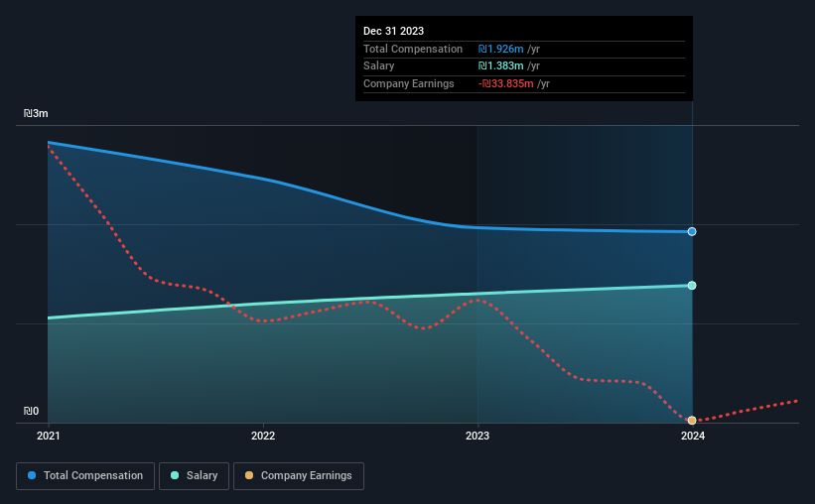
Task: Click the ₪0 y-axis label
Action: (31, 411)
